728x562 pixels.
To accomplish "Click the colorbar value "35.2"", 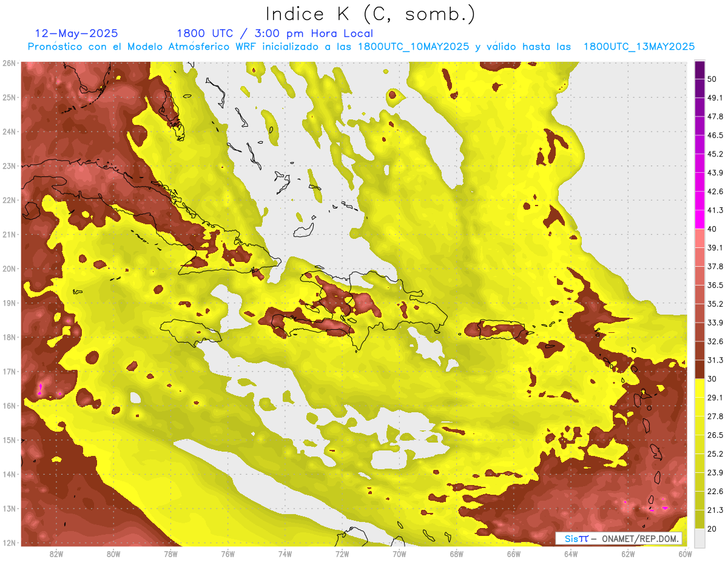I will (x=716, y=304).
